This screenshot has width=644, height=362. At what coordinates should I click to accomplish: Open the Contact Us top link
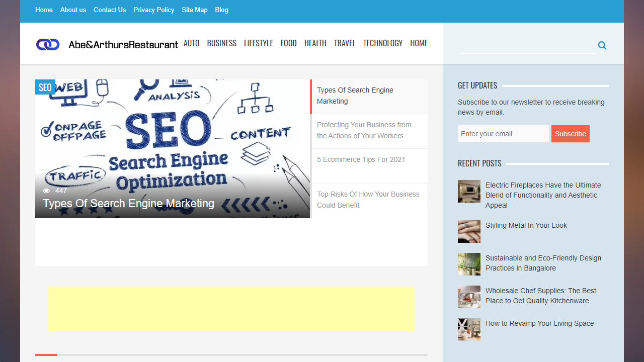point(110,10)
